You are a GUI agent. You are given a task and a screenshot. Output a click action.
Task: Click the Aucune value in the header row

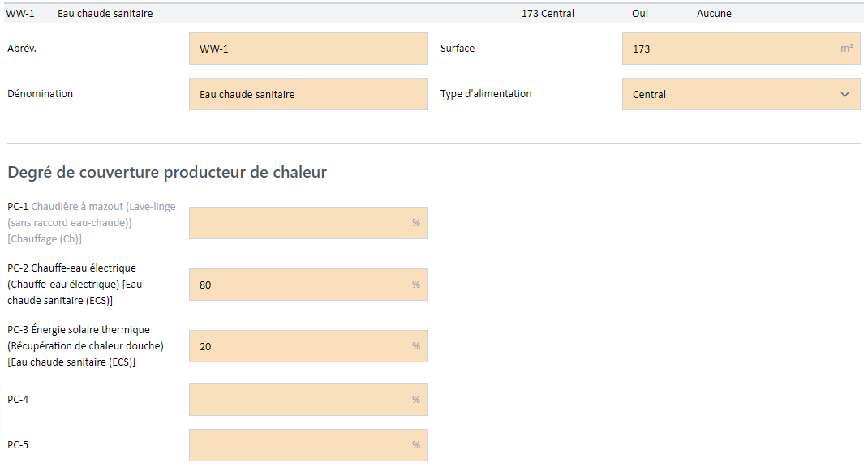coord(714,14)
